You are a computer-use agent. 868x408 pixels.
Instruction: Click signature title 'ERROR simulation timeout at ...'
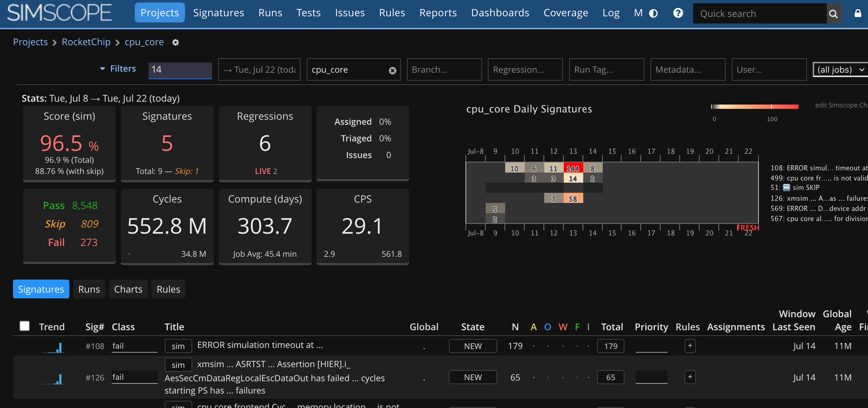260,345
